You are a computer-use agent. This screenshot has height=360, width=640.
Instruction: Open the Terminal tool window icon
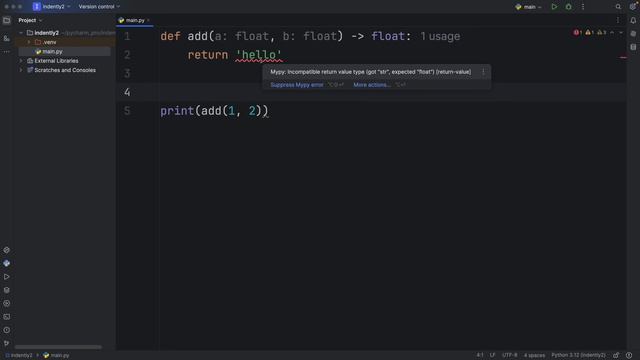(x=7, y=317)
